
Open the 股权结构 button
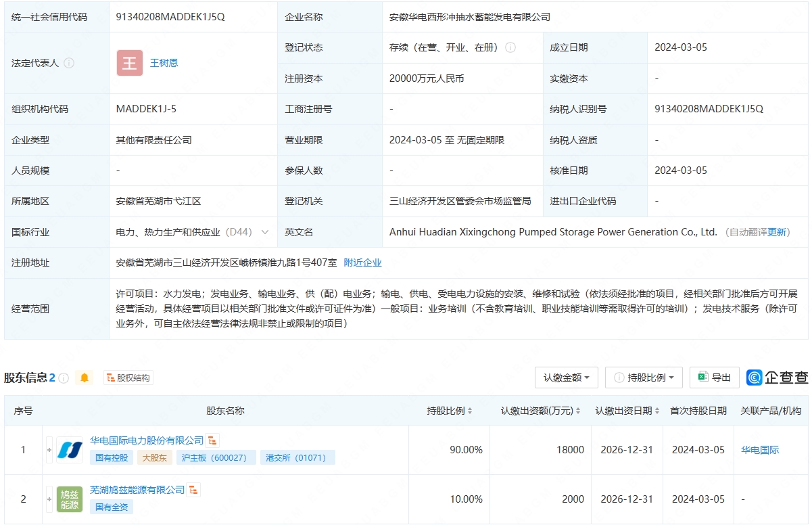[128, 378]
